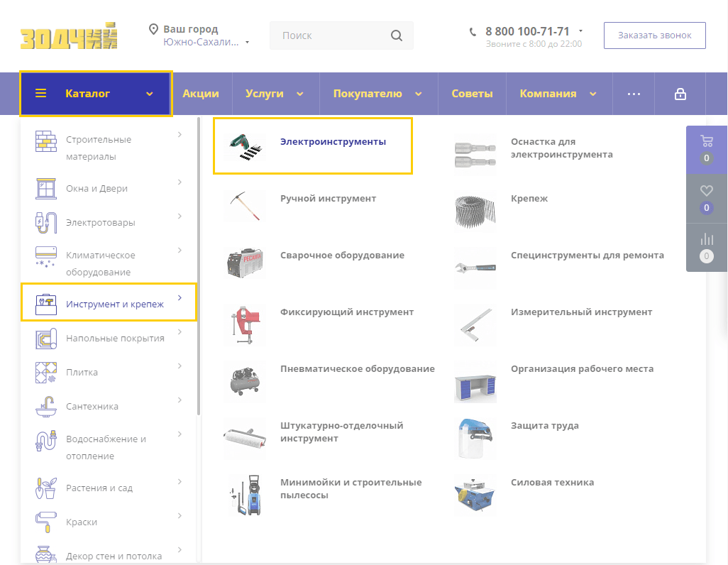Screen dimensions: 728x565
Task: Click the Сантехника sink faucet icon
Action: (x=45, y=406)
